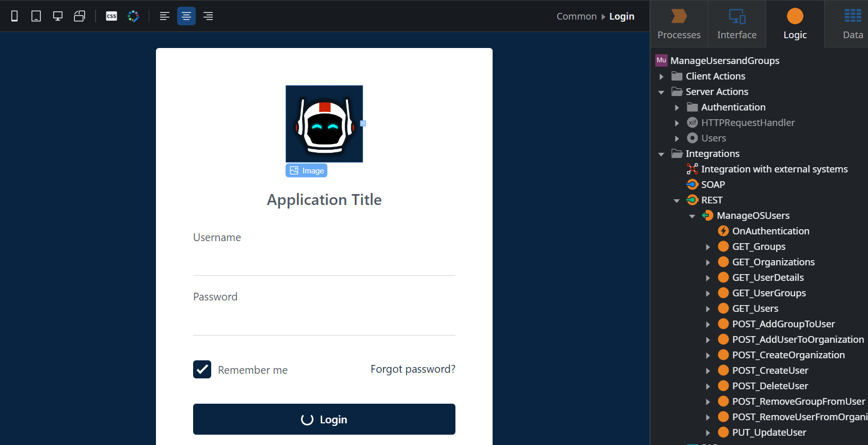
Task: Switch to the Processes tab
Action: (679, 24)
